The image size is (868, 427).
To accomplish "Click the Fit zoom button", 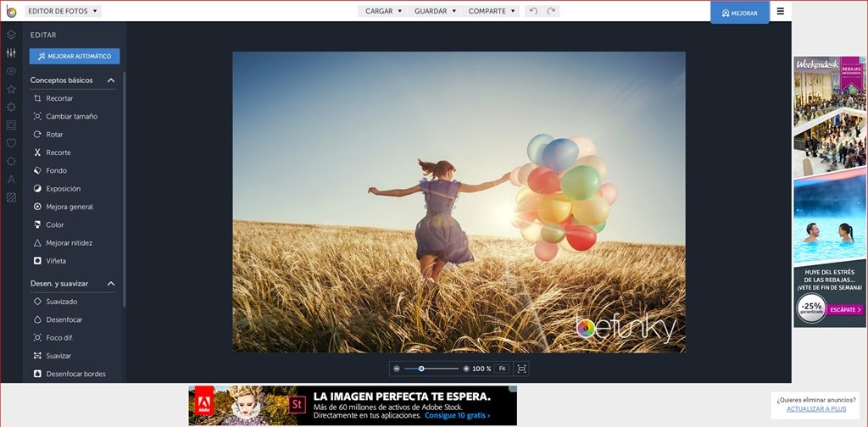I will click(502, 369).
